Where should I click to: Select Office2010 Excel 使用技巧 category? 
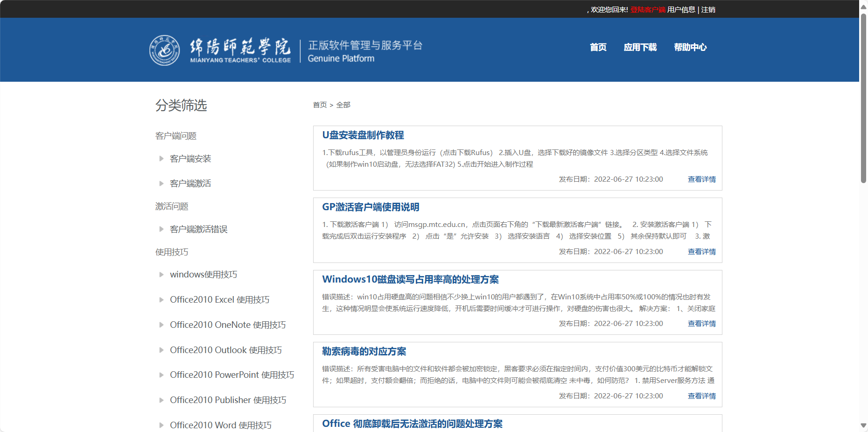tap(220, 300)
